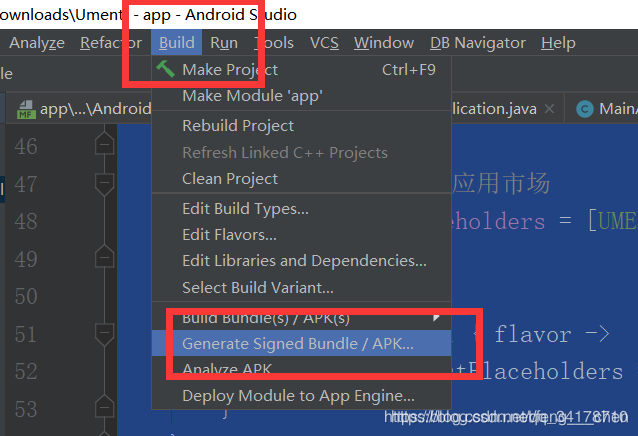Collapse code fold at line 46
Screen dimensions: 638x436
coord(105,144)
